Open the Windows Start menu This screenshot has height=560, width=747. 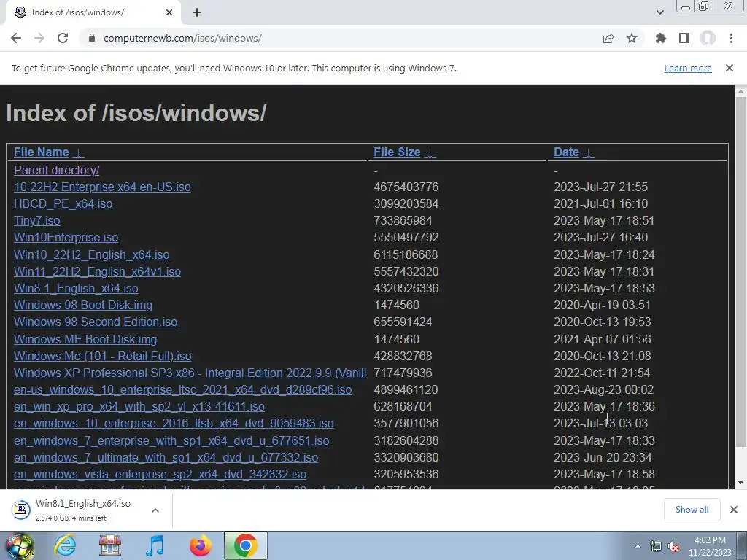(18, 545)
